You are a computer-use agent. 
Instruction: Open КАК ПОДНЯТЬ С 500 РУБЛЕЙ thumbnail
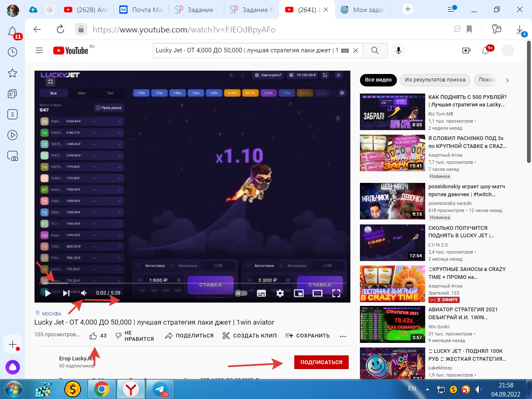pyautogui.click(x=392, y=112)
